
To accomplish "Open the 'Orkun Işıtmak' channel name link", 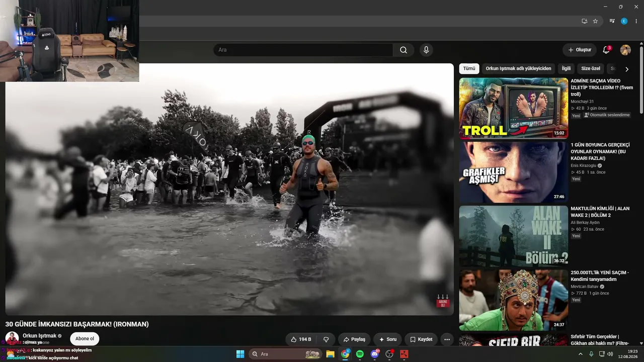I will (x=40, y=336).
